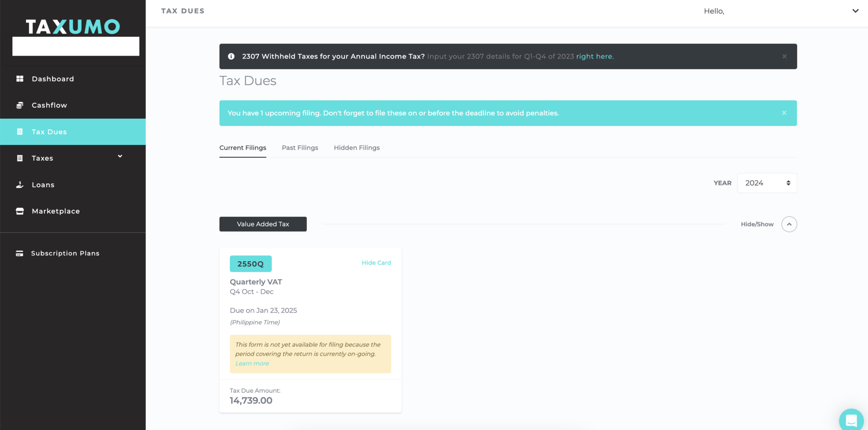The image size is (868, 430).
Task: Collapse the Value Added Tax section via Hide/Show arrow
Action: (789, 224)
